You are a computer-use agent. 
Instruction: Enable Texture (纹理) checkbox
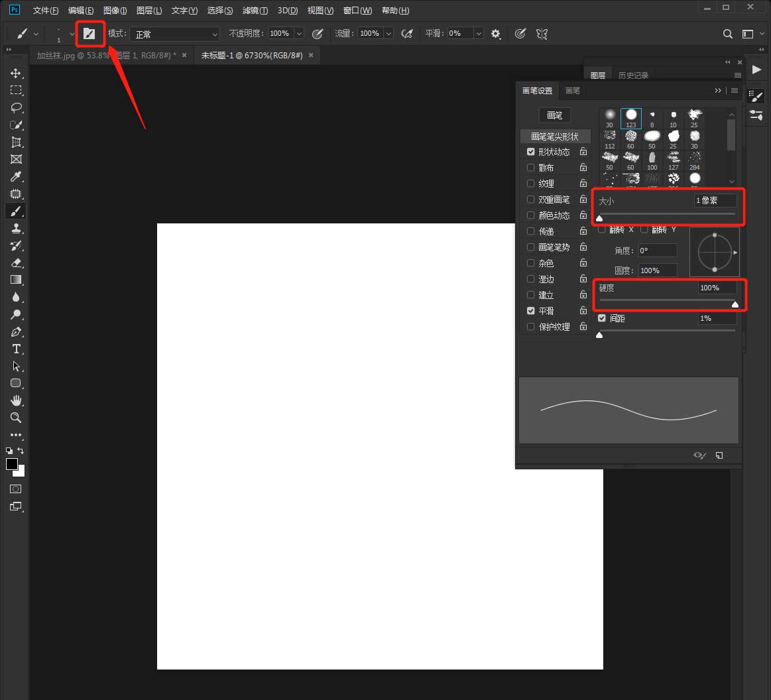click(530, 184)
